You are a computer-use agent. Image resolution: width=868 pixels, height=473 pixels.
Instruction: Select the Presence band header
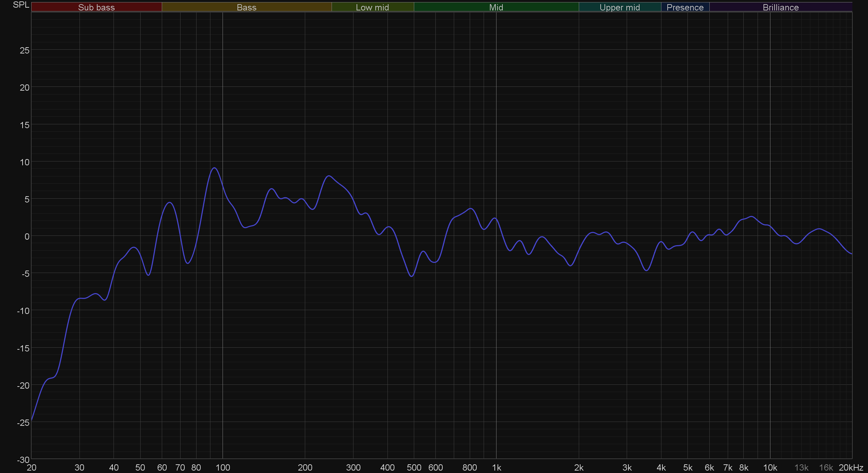(685, 7)
